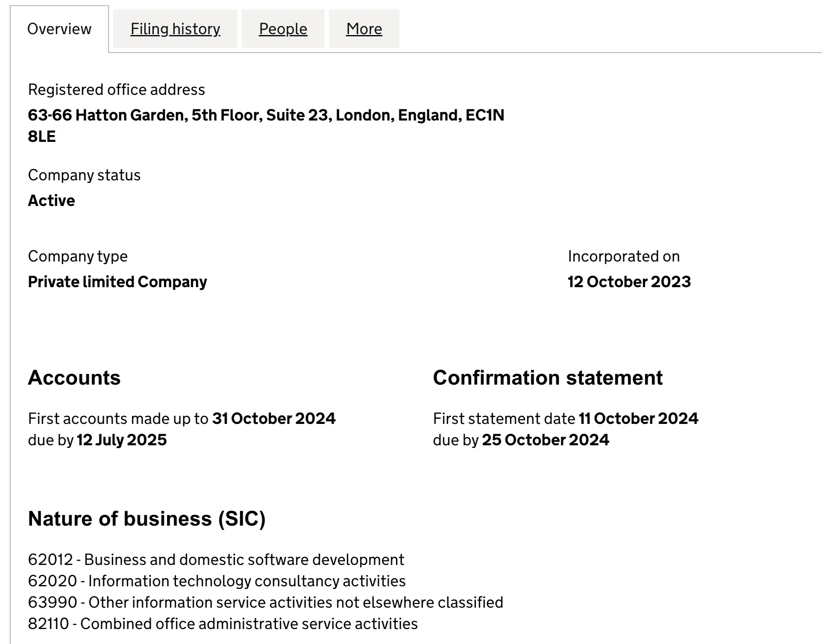Click SIC code 82110 office administrative line

pos(223,624)
